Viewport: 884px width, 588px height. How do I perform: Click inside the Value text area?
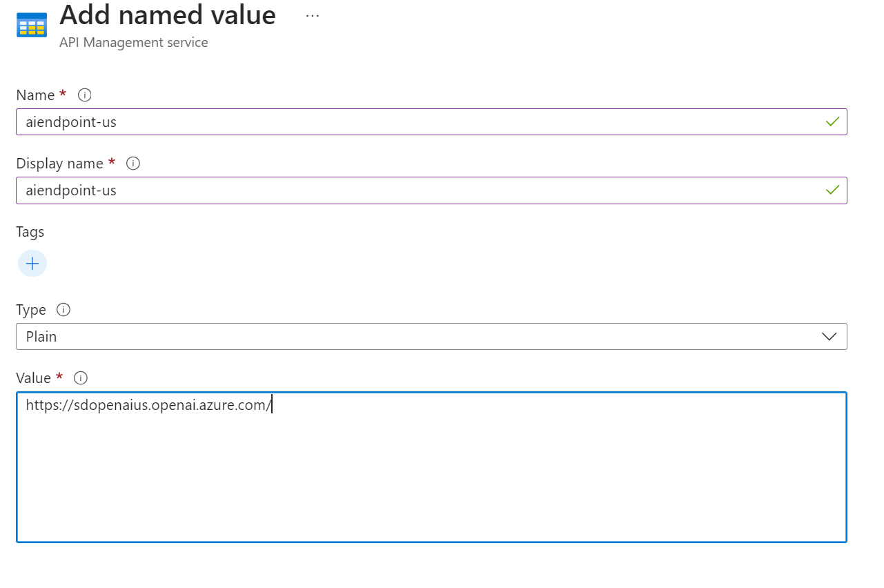point(431,476)
